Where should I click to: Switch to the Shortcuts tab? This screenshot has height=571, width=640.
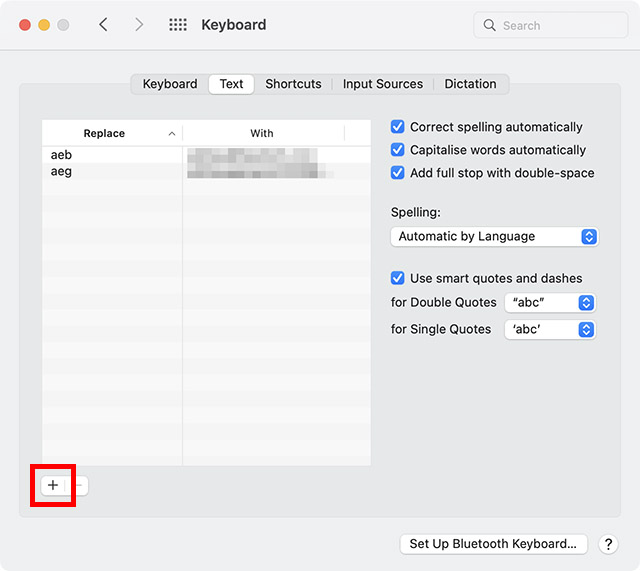click(x=293, y=84)
